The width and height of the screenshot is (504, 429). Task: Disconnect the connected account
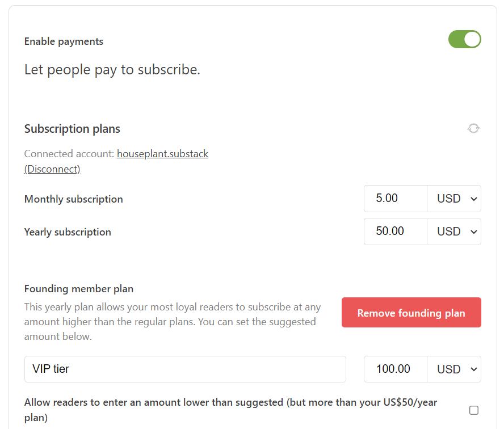[52, 169]
